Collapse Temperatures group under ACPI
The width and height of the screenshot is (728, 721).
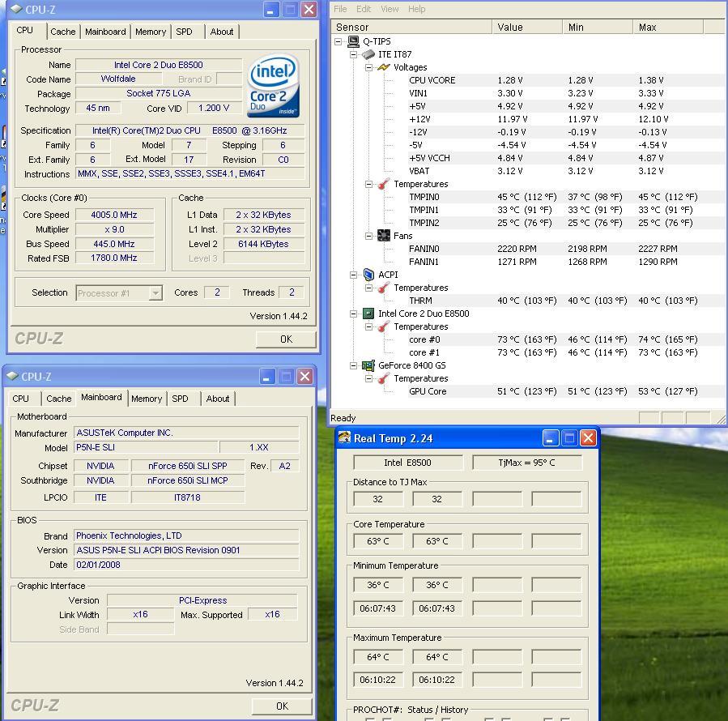(368, 288)
